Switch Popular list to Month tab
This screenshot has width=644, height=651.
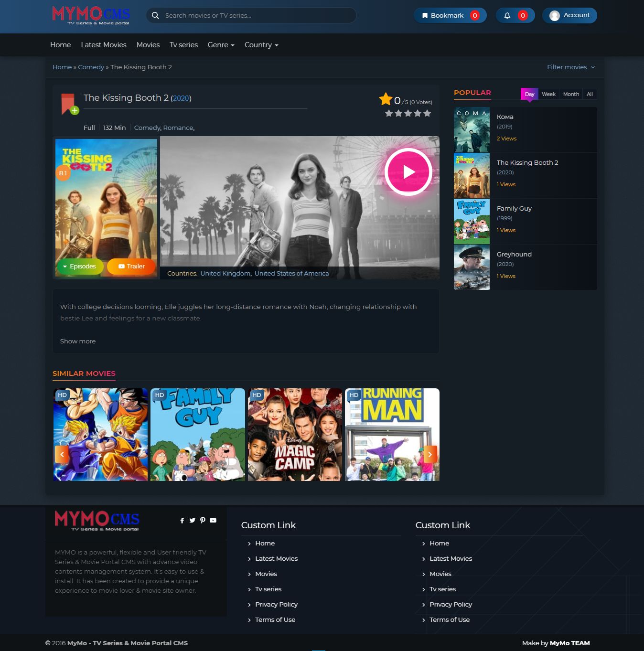[571, 94]
